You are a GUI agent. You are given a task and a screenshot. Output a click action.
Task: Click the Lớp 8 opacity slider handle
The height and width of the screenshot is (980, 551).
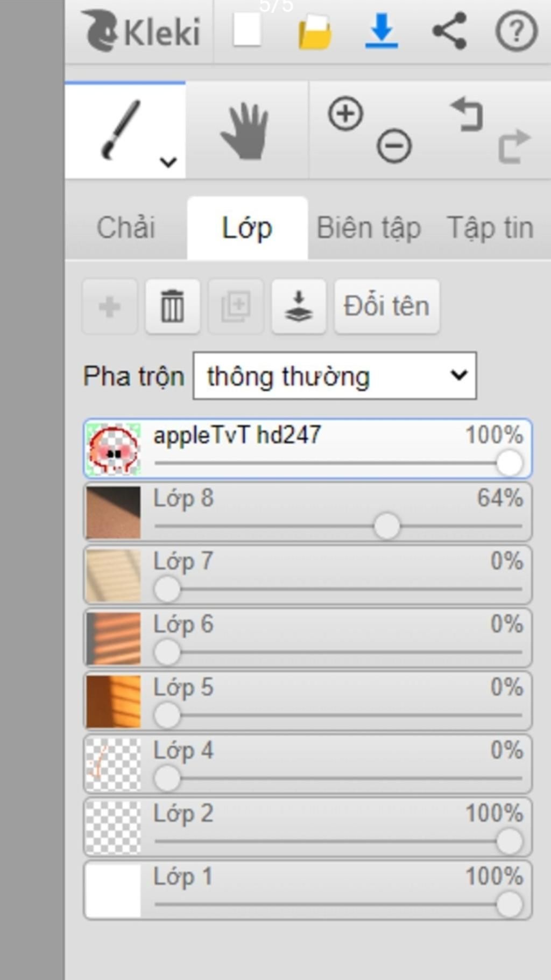pos(387,526)
